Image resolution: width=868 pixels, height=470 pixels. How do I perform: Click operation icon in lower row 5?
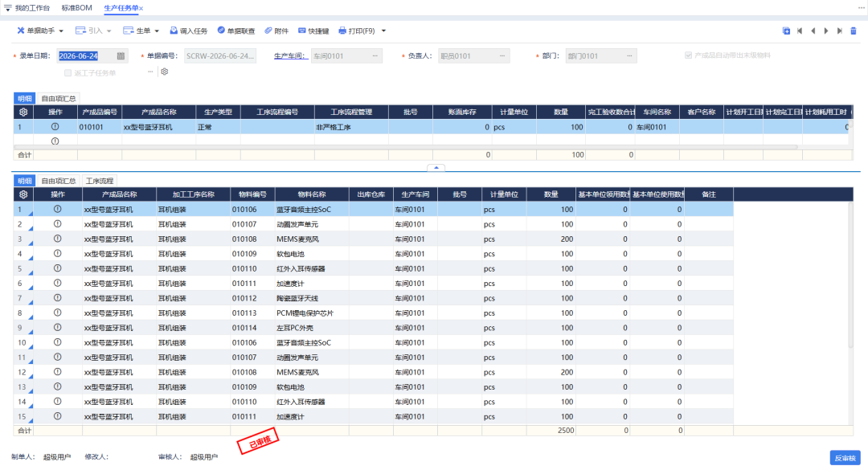57,268
